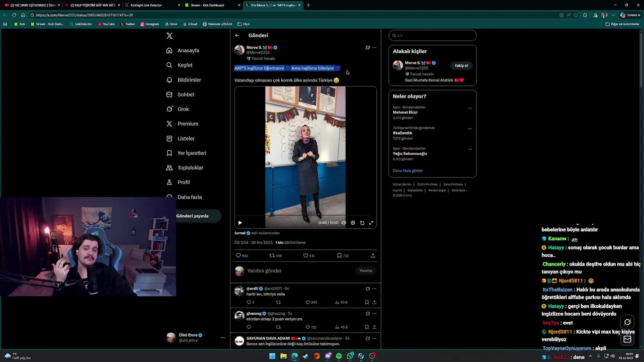Click the YouTube bookmark in bookmarks bar
This screenshot has height=362, width=644.
click(106, 24)
